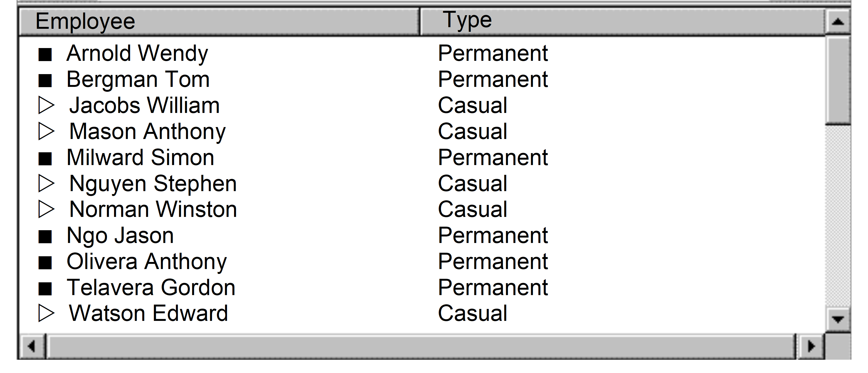The height and width of the screenshot is (373, 868).
Task: Click the square marker beside Milward Simon
Action: point(45,159)
